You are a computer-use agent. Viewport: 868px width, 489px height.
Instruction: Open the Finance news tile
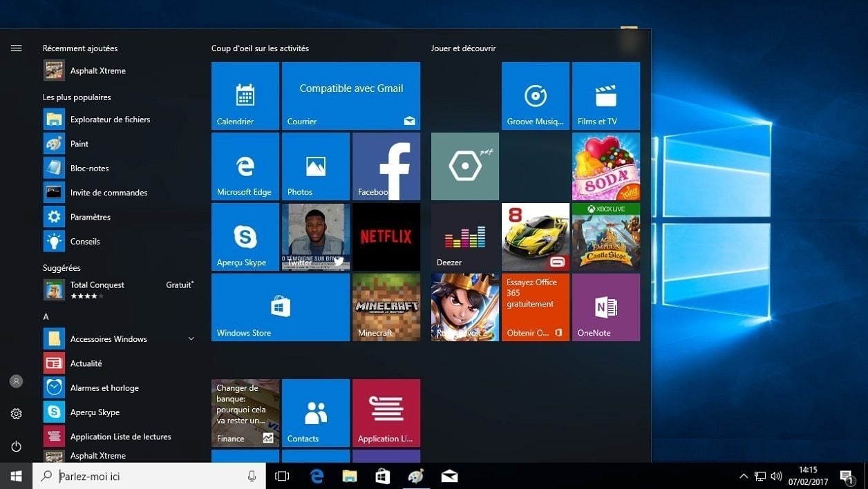coord(245,413)
